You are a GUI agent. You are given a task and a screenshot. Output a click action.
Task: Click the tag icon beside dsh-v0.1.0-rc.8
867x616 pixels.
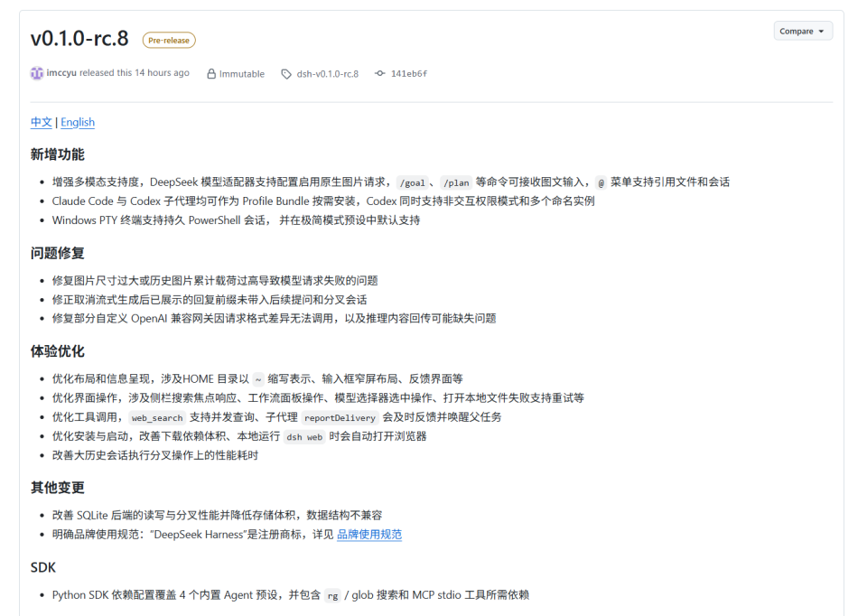click(x=286, y=73)
